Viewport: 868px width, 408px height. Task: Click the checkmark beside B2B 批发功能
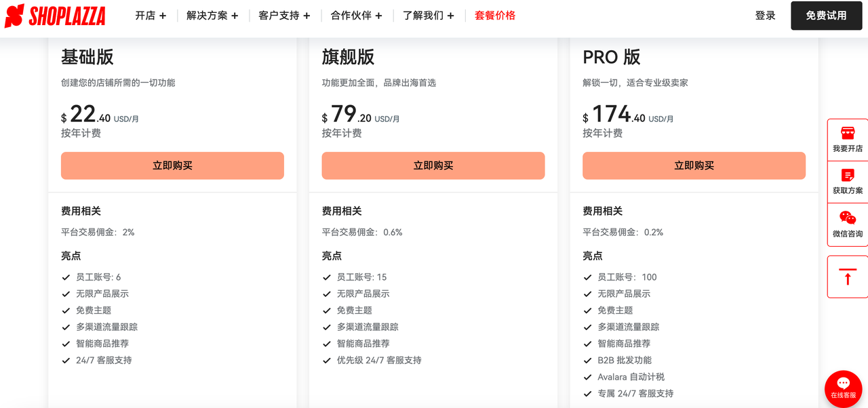[x=587, y=360]
